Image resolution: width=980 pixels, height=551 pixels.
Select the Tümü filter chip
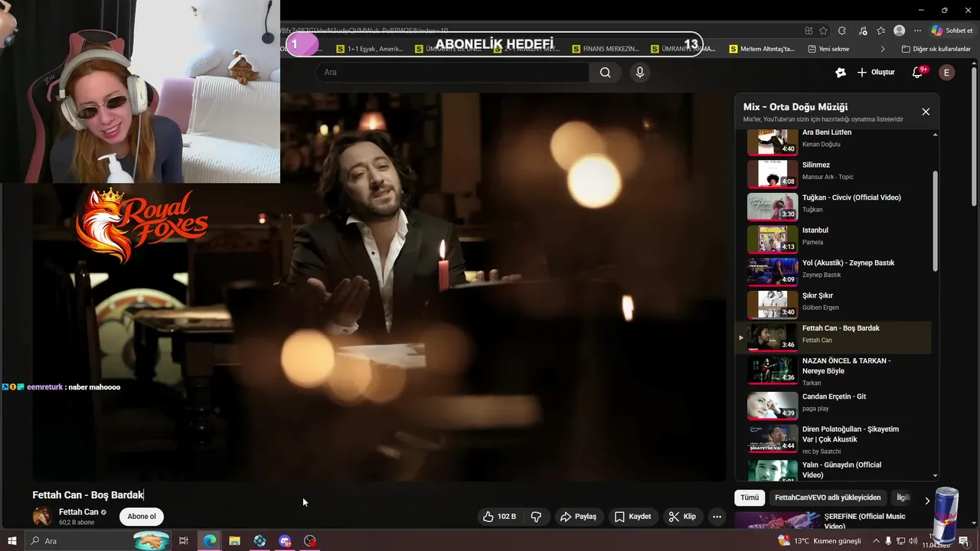(x=750, y=497)
